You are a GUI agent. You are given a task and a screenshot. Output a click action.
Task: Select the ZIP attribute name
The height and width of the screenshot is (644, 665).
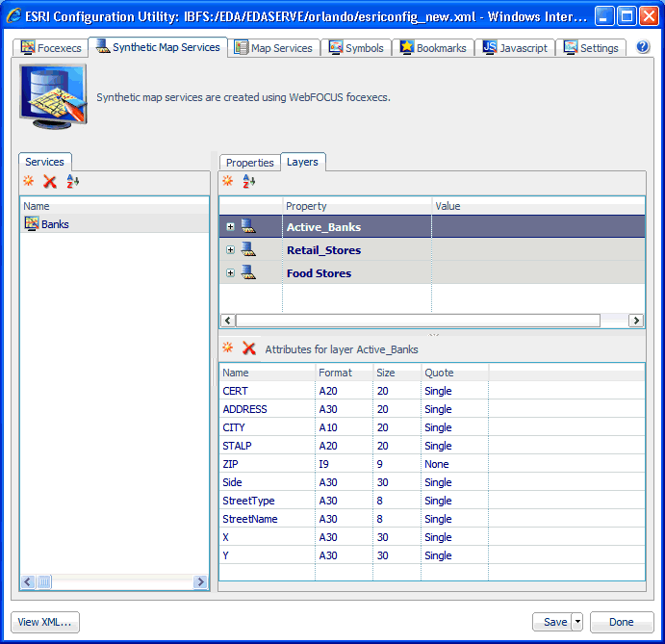pyautogui.click(x=230, y=464)
